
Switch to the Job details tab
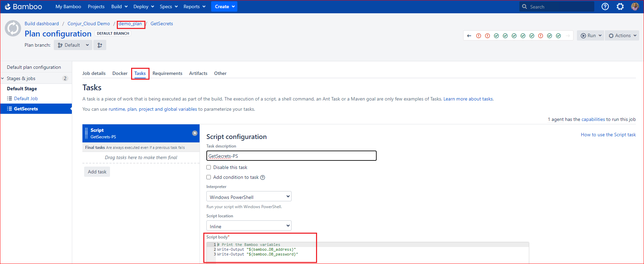(x=94, y=73)
